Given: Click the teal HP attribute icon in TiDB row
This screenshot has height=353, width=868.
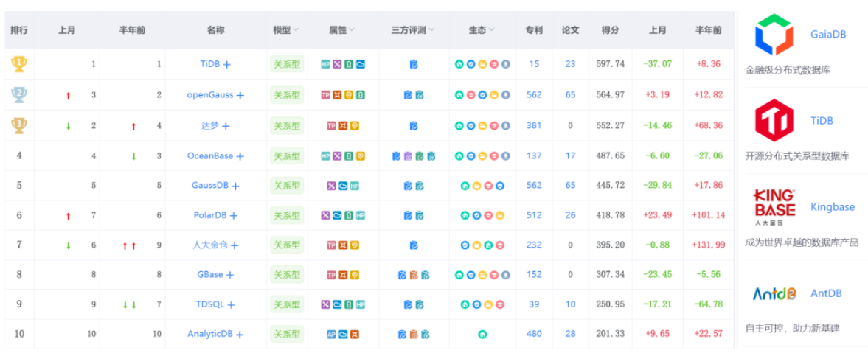Looking at the screenshot, I should tap(325, 64).
